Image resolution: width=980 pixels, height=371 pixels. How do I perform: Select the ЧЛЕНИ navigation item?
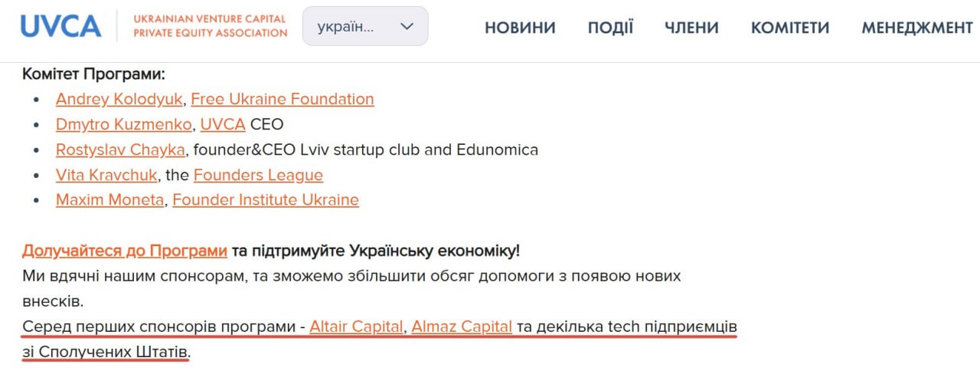691,28
